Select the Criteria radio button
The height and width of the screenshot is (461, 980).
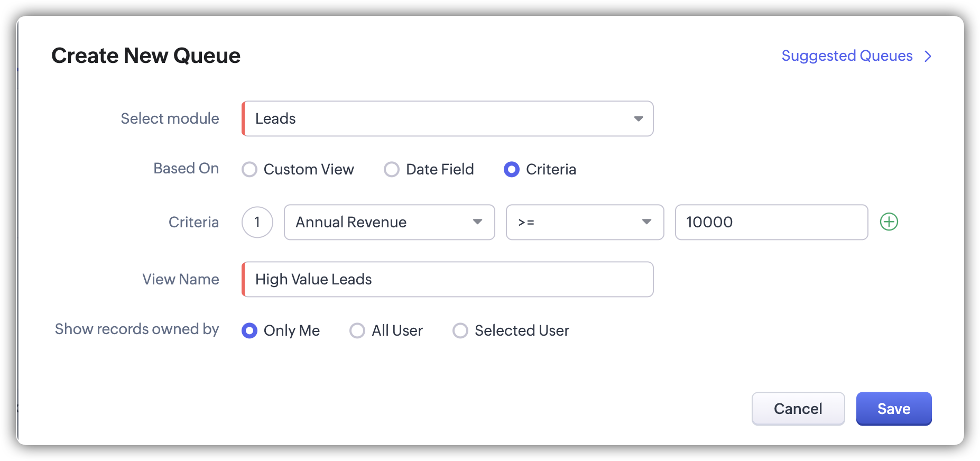pos(512,170)
